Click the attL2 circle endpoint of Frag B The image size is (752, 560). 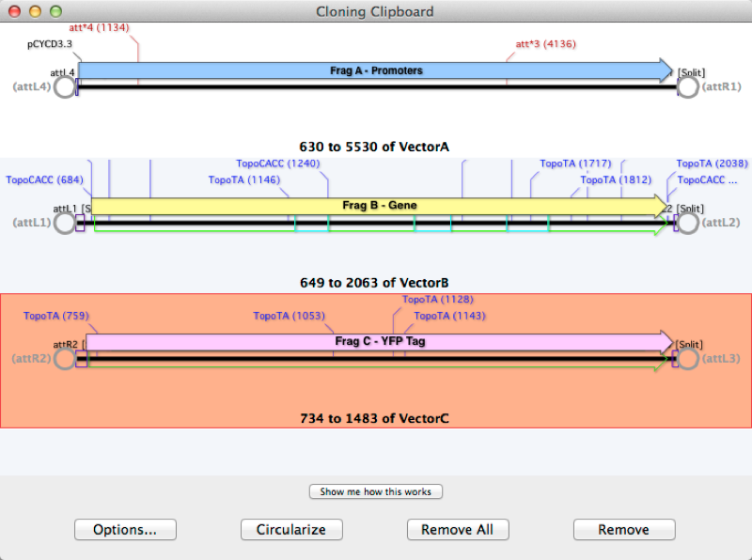pos(687,223)
